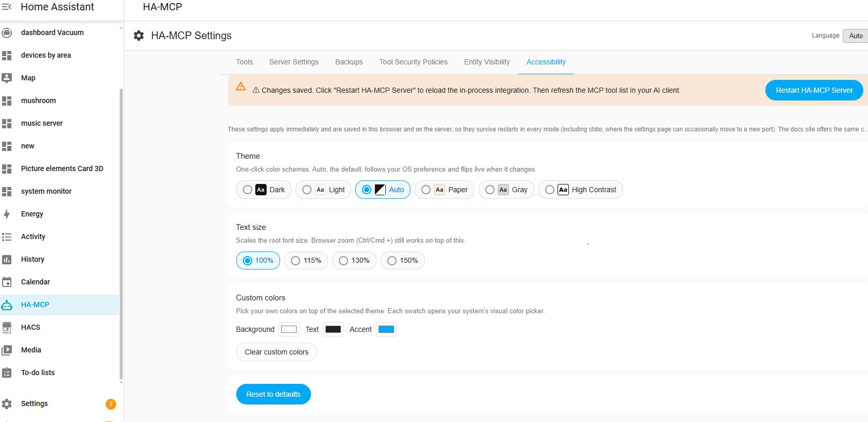Click the Theme section heading

click(x=248, y=156)
